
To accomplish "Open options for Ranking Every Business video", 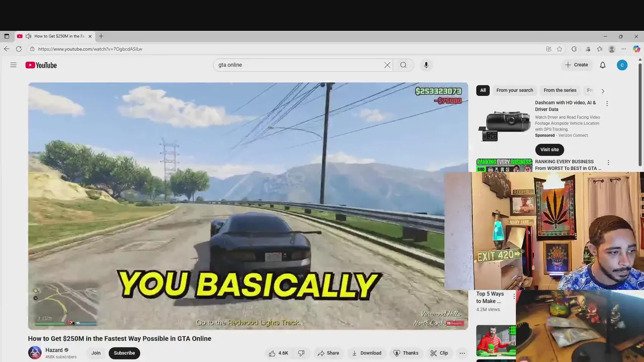I will point(608,163).
